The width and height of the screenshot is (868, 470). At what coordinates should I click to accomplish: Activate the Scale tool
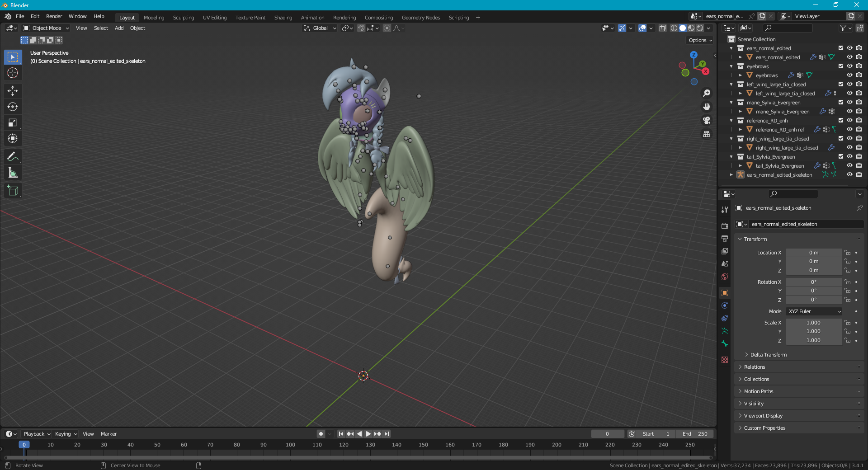(13, 122)
